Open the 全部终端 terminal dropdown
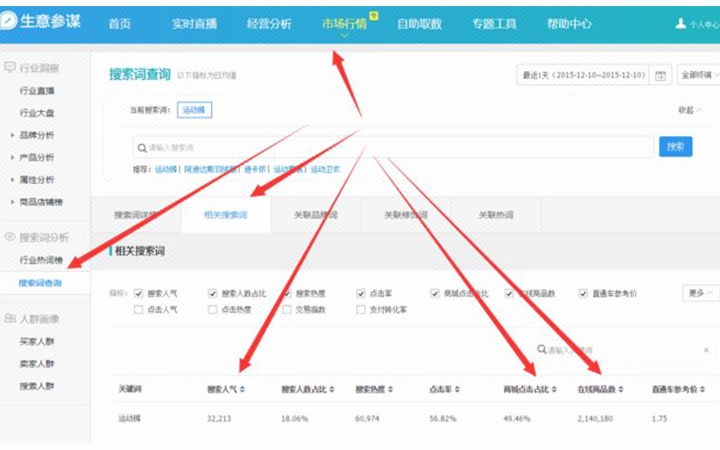 tap(698, 75)
